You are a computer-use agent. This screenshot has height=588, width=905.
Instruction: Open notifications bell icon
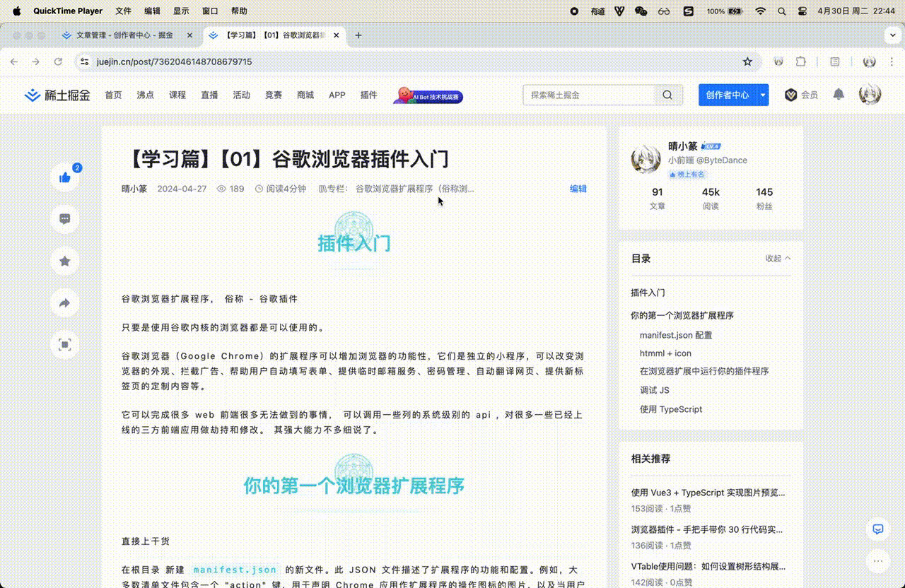[x=839, y=94]
